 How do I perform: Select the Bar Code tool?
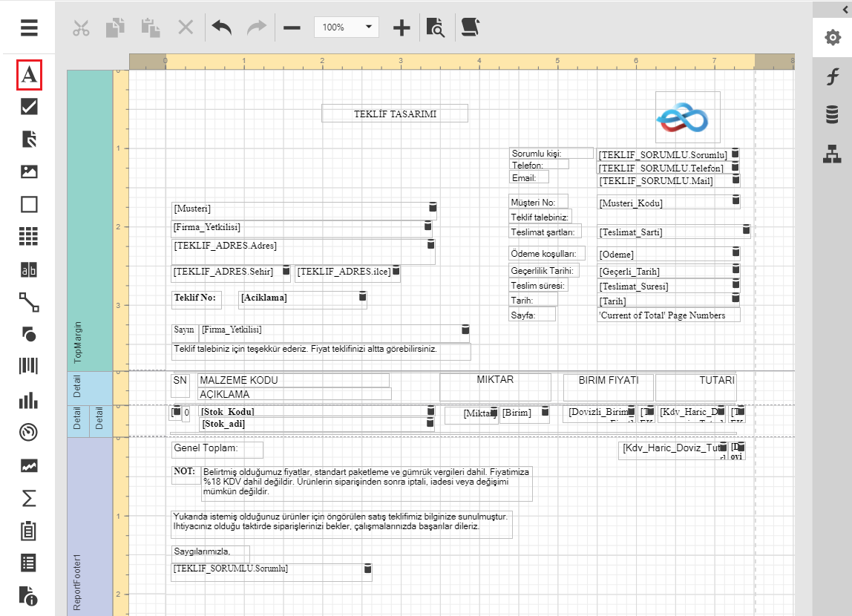[x=29, y=366]
